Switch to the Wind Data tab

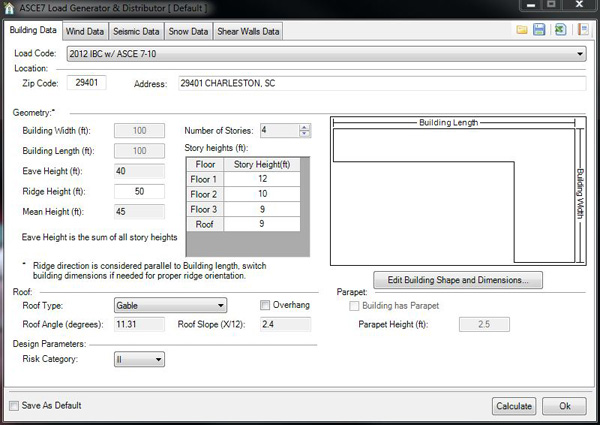(85, 31)
